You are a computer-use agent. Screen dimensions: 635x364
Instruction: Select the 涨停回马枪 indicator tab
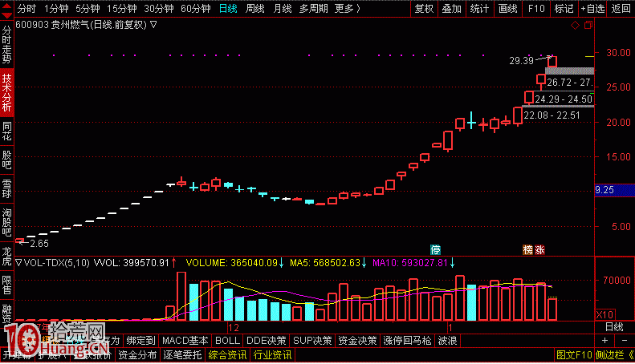pos(407,341)
